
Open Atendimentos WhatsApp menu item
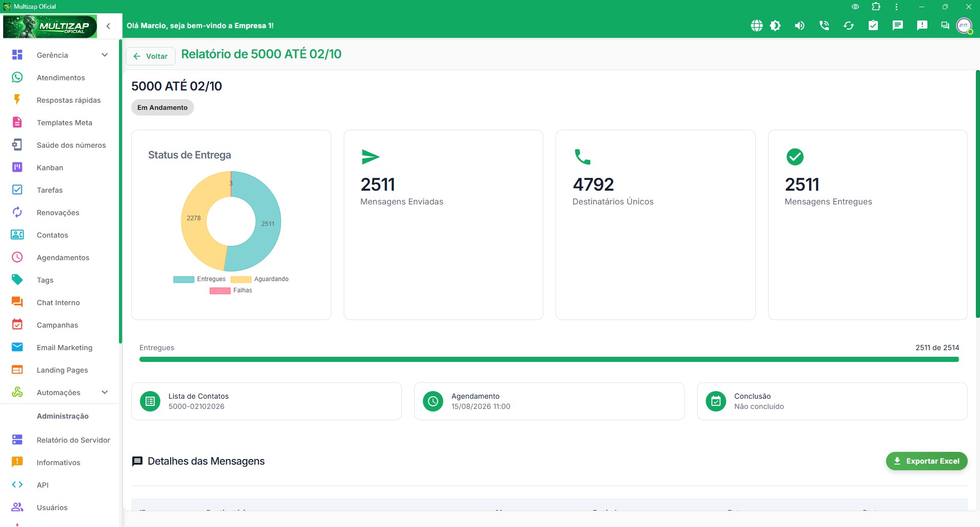pos(59,78)
